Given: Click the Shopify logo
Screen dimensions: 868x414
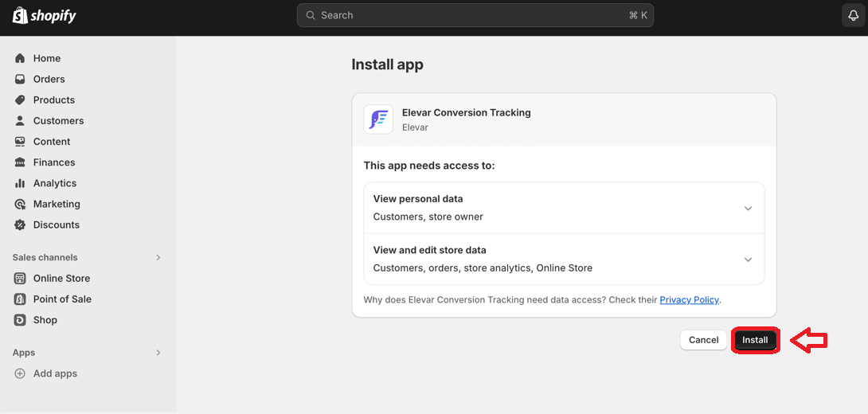Looking at the screenshot, I should tap(45, 15).
